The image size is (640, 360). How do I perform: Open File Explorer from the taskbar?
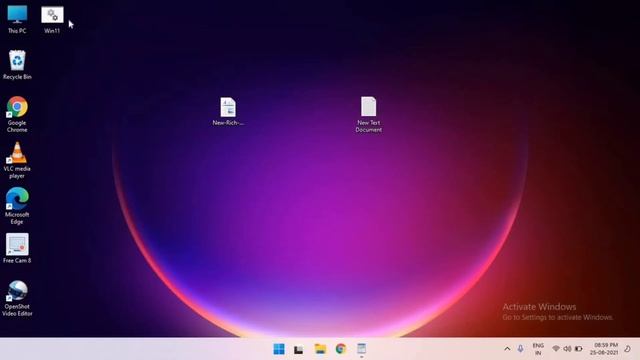[x=320, y=349]
